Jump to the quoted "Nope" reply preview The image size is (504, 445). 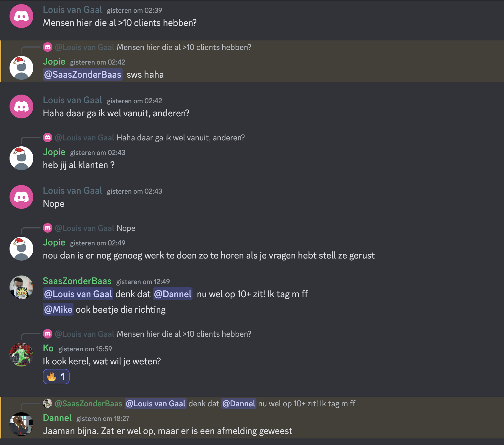[x=126, y=228]
